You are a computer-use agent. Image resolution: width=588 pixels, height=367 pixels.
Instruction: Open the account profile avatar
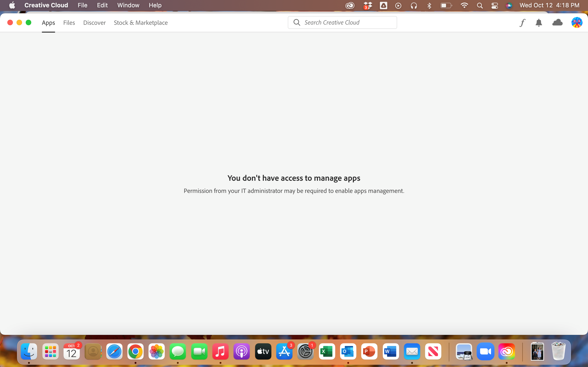(x=577, y=22)
